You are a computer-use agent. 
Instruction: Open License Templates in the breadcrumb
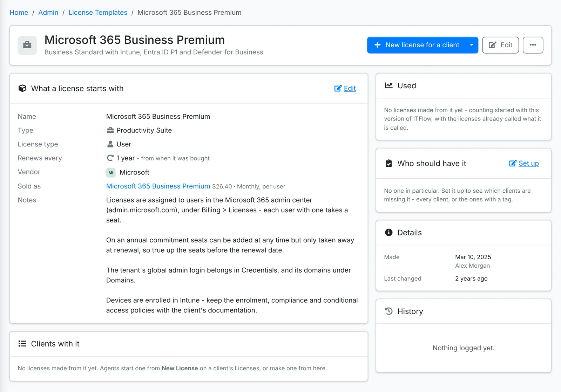click(98, 13)
